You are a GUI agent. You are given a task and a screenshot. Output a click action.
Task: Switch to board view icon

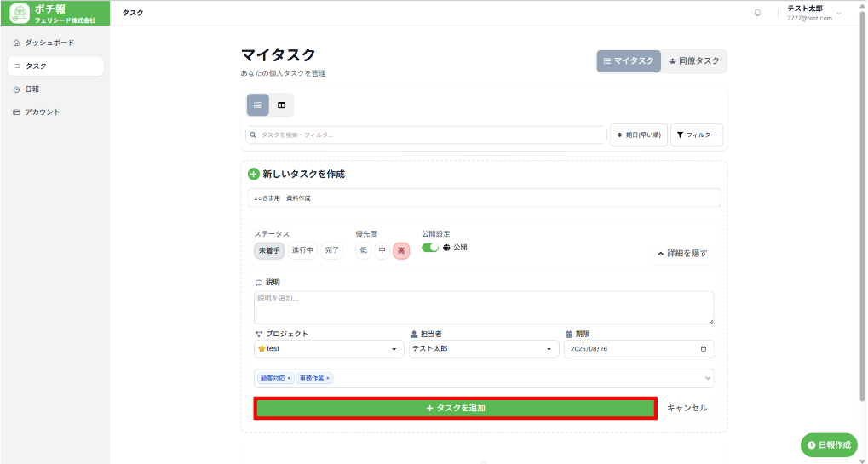(281, 105)
